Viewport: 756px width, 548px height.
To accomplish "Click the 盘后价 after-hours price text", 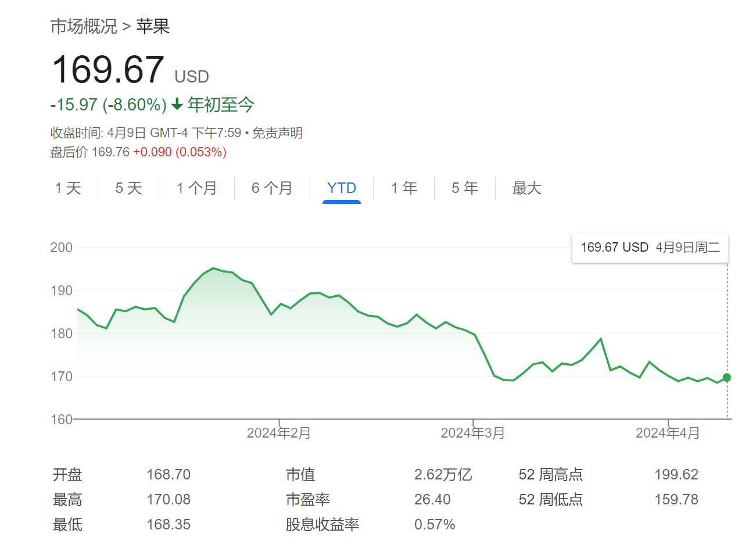I will 69,151.
